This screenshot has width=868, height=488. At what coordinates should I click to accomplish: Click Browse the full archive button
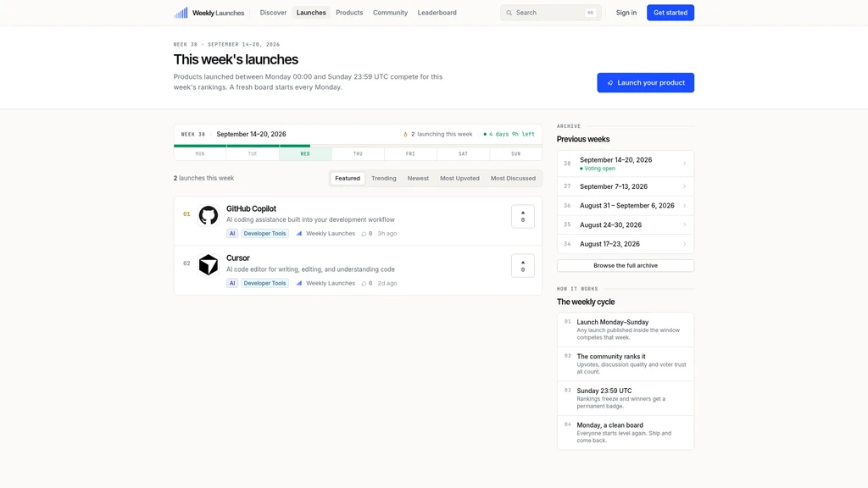coord(626,265)
